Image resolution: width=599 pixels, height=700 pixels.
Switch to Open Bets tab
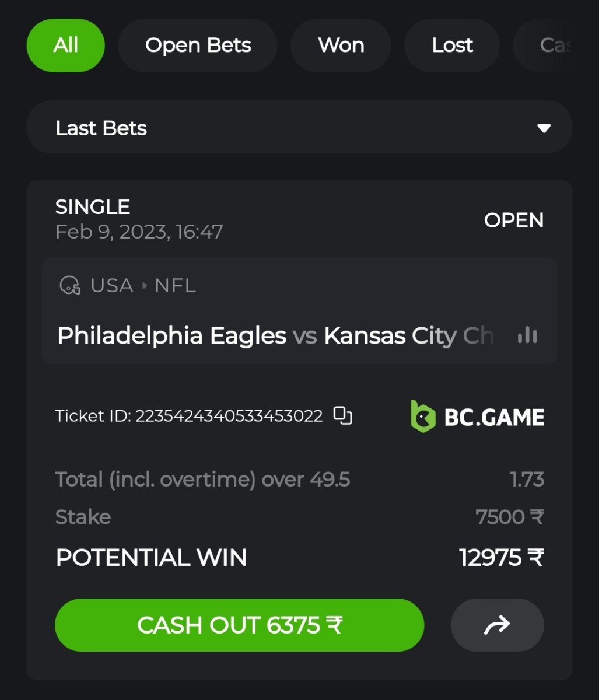[x=198, y=45]
